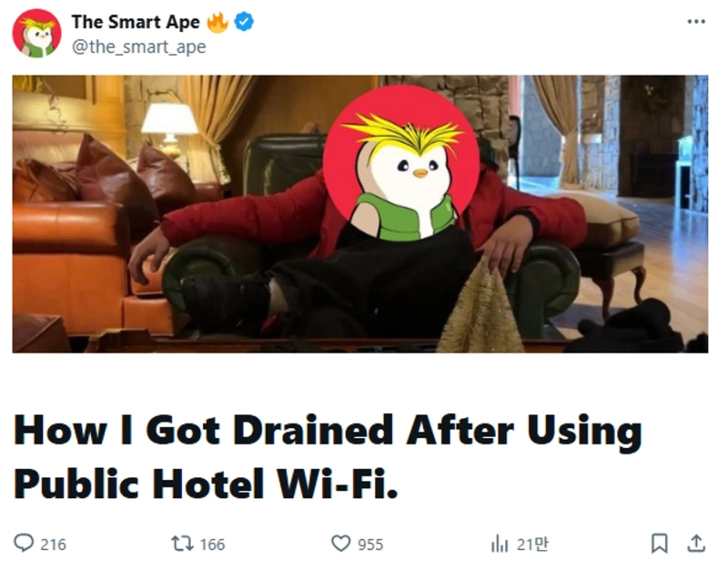
Task: Open the @the_smart_ape handle link
Action: pos(138,47)
